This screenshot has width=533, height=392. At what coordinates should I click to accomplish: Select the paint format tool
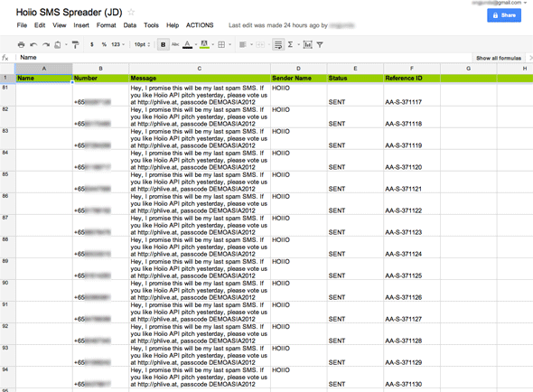pos(76,44)
